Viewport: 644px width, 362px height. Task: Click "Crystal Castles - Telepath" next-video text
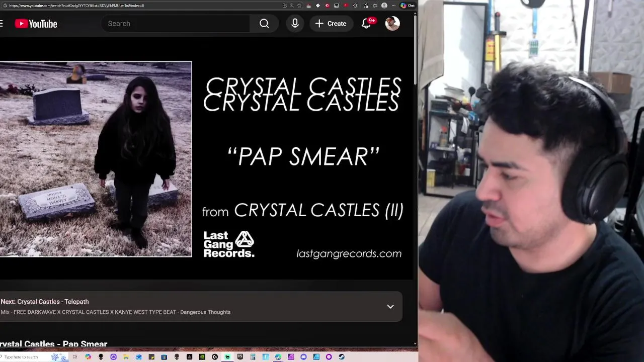tap(53, 302)
